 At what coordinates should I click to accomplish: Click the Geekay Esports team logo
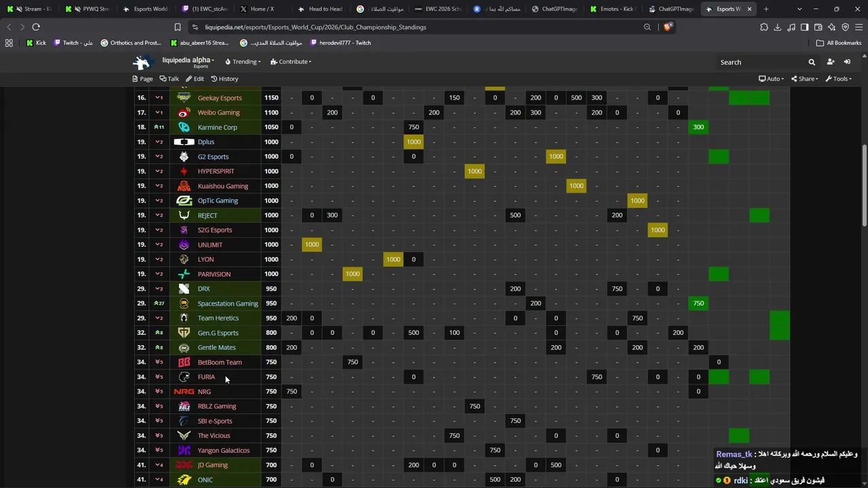(x=184, y=98)
